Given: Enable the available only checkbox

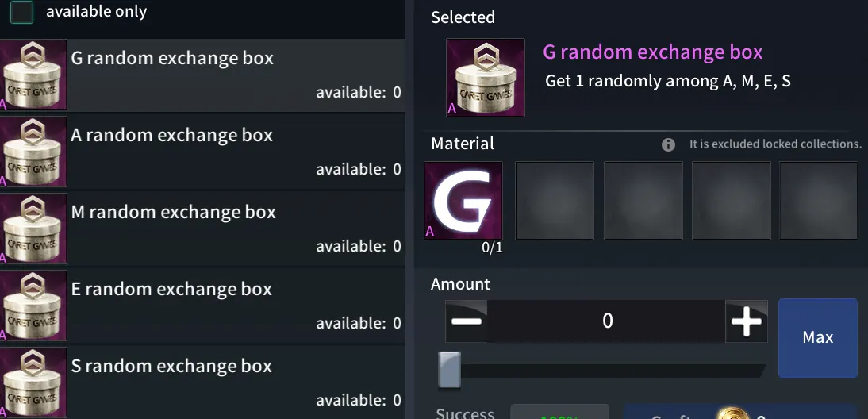Looking at the screenshot, I should [21, 12].
